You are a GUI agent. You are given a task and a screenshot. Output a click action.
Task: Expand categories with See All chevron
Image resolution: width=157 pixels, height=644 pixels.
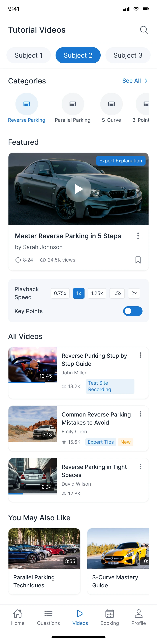[146, 81]
